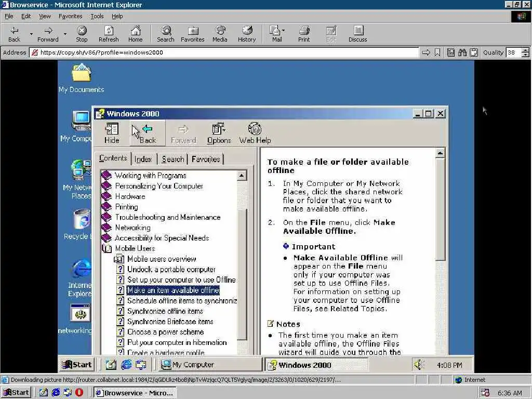
Task: Increase Quality with the up stepper
Action: click(525, 50)
